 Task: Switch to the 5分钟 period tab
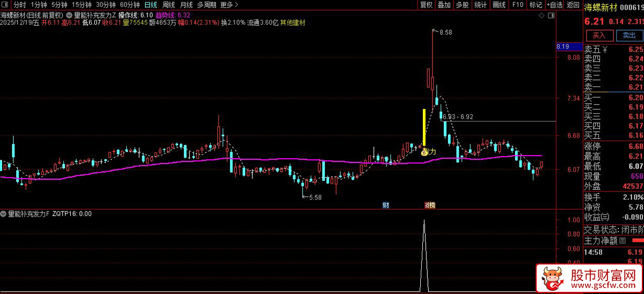click(x=59, y=5)
